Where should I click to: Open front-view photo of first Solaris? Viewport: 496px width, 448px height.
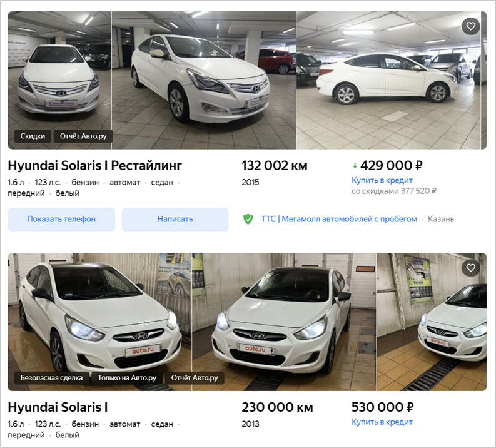59,80
